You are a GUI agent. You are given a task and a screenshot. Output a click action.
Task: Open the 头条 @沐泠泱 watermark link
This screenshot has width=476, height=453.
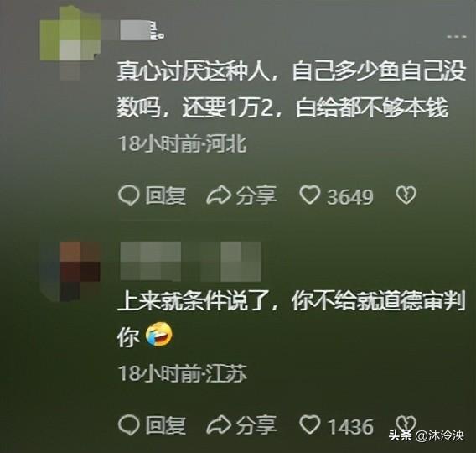427,436
